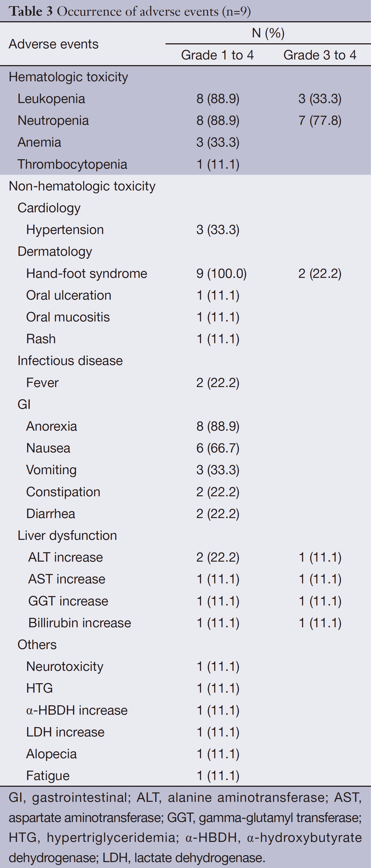
Task: Select Neutropenia grade 3 to 4 value 7 (77.8)
Action: point(320,121)
